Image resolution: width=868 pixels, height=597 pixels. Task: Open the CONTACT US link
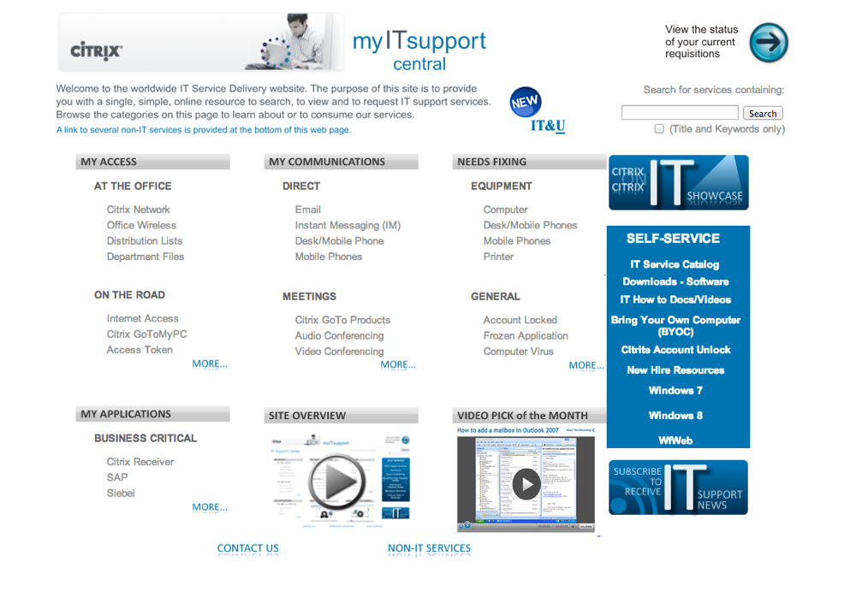pos(247,548)
